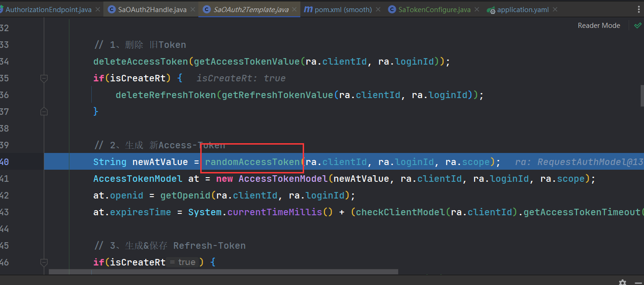Click the YAML icon on application.yaml tab
Viewport: 644px width, 285px height.
(x=491, y=9)
